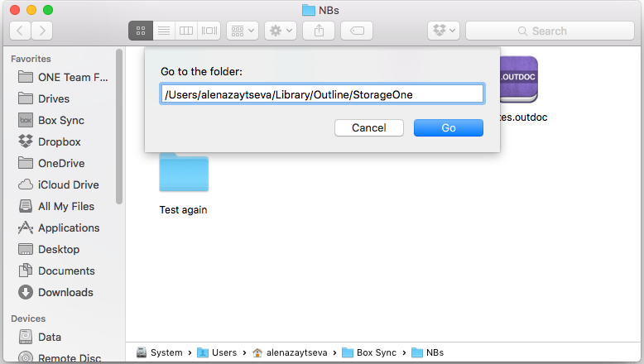644x364 pixels.
Task: Cancel the Go to folder dialog
Action: (x=369, y=128)
